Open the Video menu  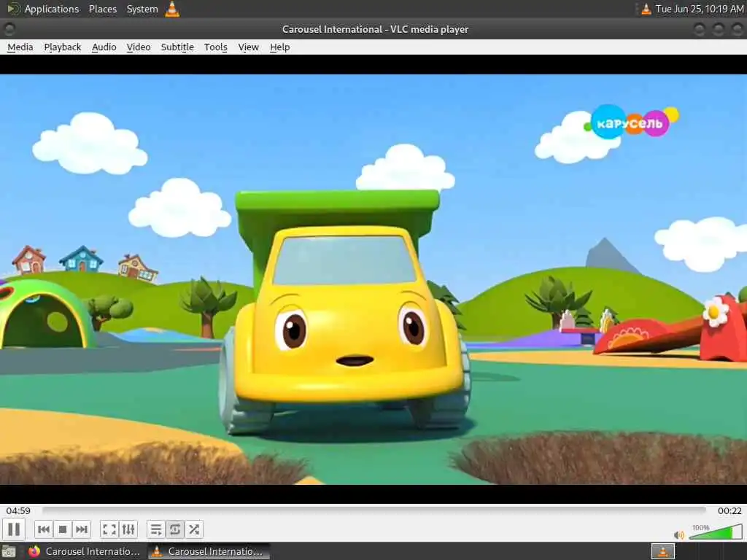pyautogui.click(x=138, y=47)
